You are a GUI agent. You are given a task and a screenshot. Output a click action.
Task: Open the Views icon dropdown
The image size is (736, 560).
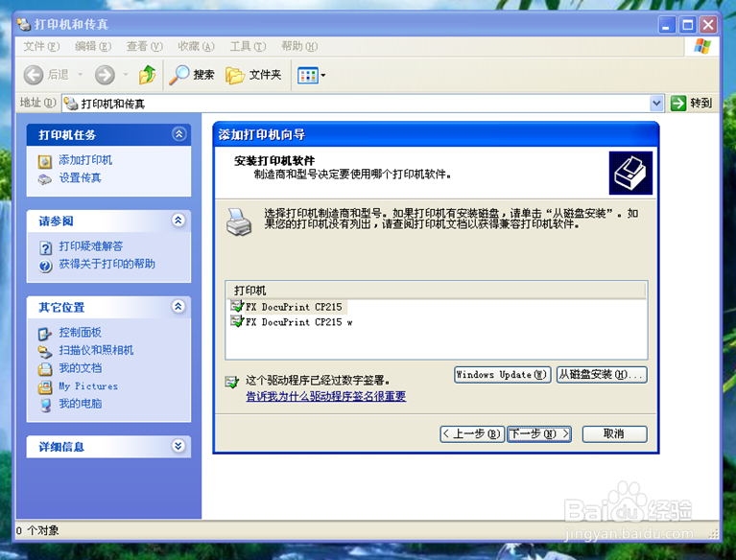point(312,75)
